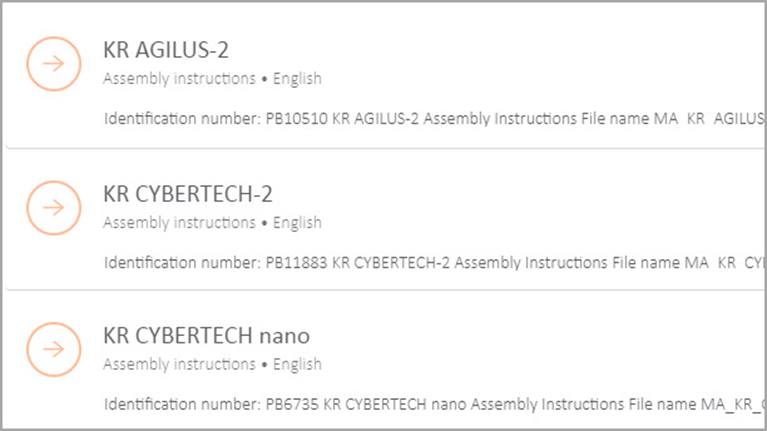Open the KR AGILUS-2 title
The image size is (767, 431).
(x=166, y=50)
